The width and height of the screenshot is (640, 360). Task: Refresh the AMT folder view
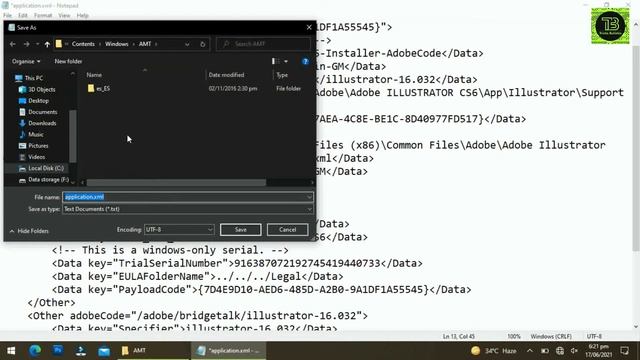click(x=202, y=44)
